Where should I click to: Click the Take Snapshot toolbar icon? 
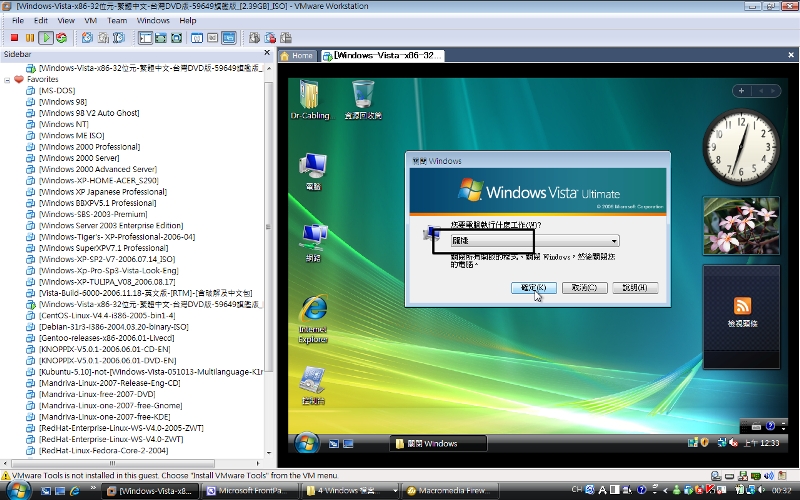(x=88, y=38)
